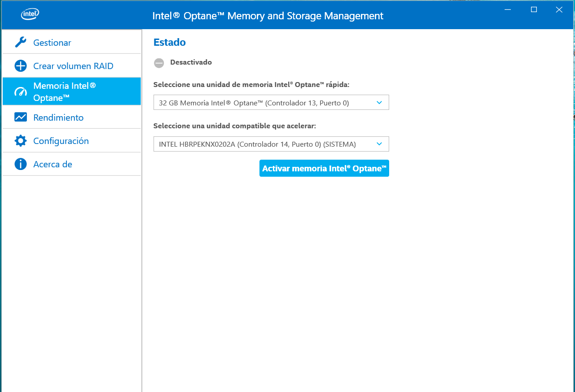Open the Crear volumen RAID page
This screenshot has width=575, height=392.
[x=73, y=66]
